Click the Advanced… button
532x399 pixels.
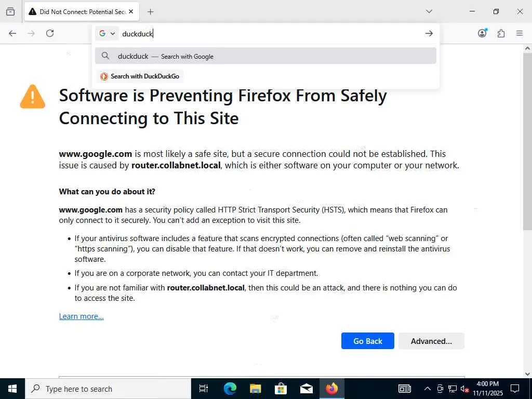[x=431, y=341]
